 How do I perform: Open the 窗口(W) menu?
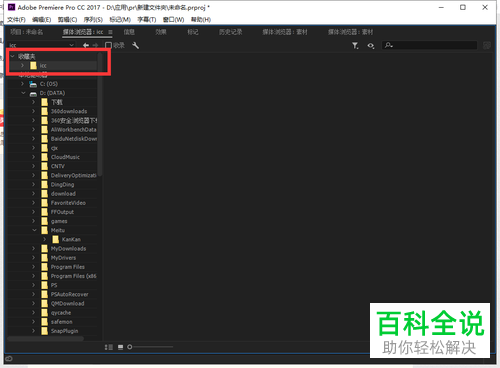click(173, 20)
